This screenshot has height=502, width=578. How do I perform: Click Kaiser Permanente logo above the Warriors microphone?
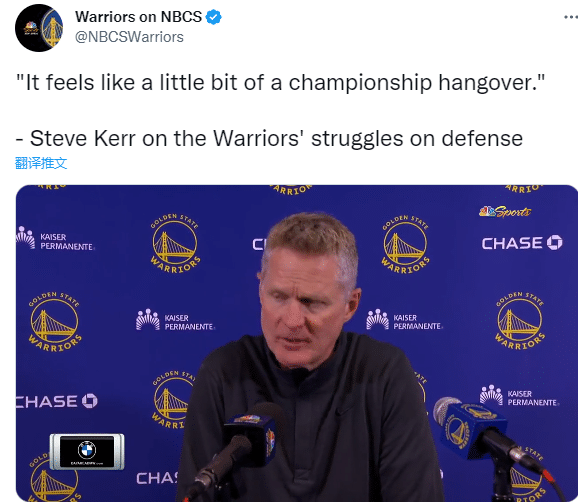pos(520,396)
